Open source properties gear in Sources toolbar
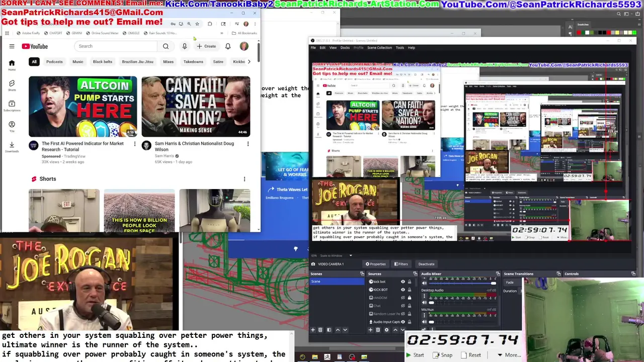This screenshot has height=362, width=644. (386, 330)
